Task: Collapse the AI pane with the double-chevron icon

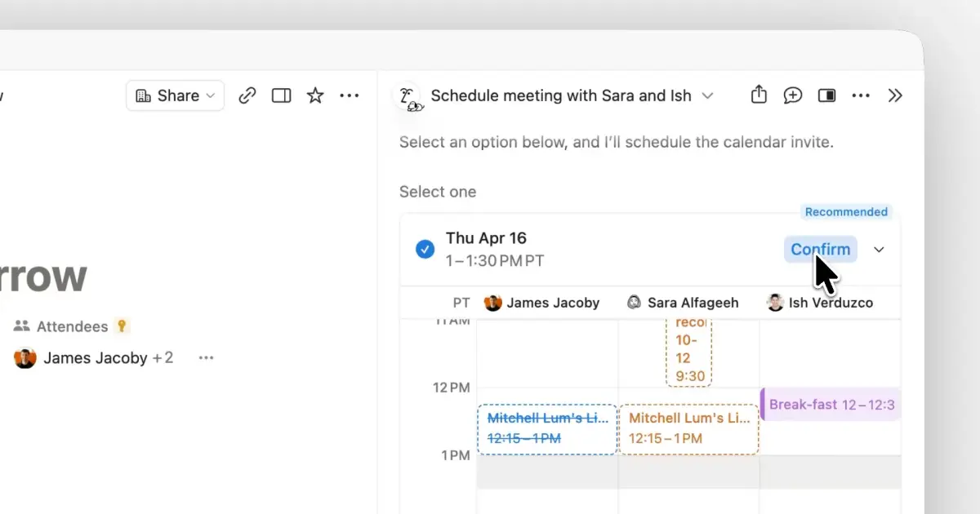Action: pyautogui.click(x=895, y=95)
